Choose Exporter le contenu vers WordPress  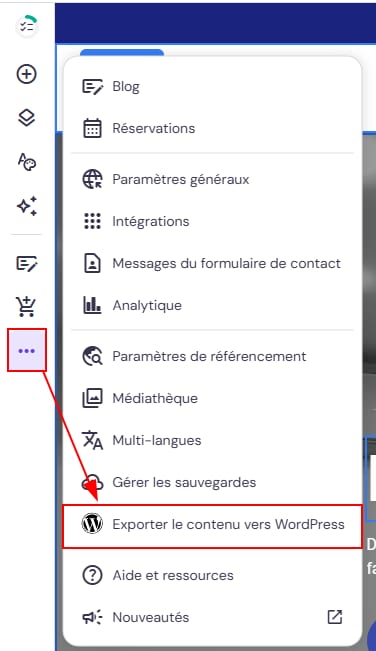pyautogui.click(x=212, y=525)
